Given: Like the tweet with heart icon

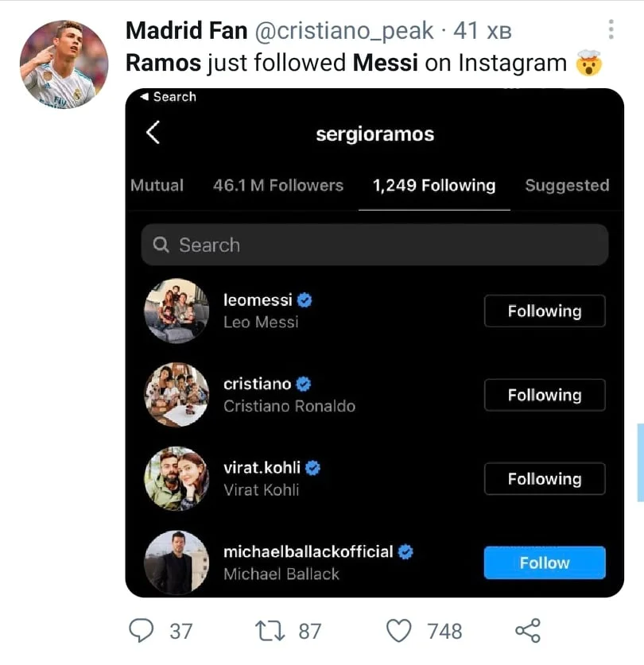Looking at the screenshot, I should (x=398, y=631).
